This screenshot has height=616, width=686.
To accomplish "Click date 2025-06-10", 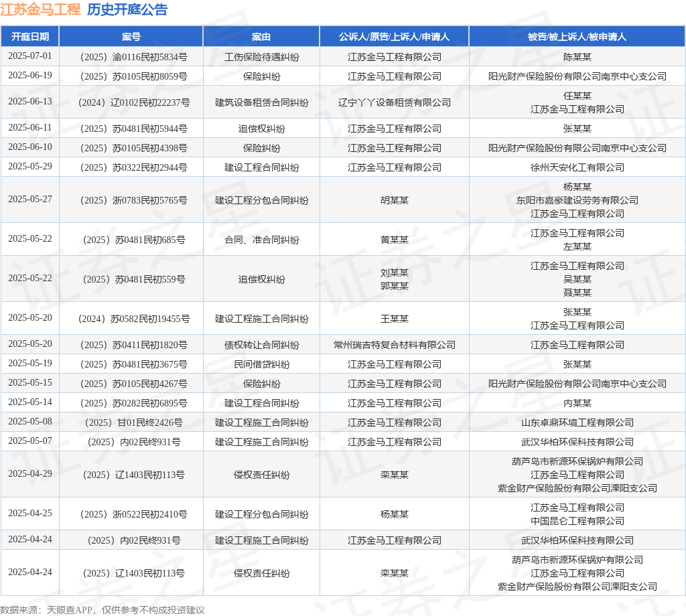I will 29,147.
